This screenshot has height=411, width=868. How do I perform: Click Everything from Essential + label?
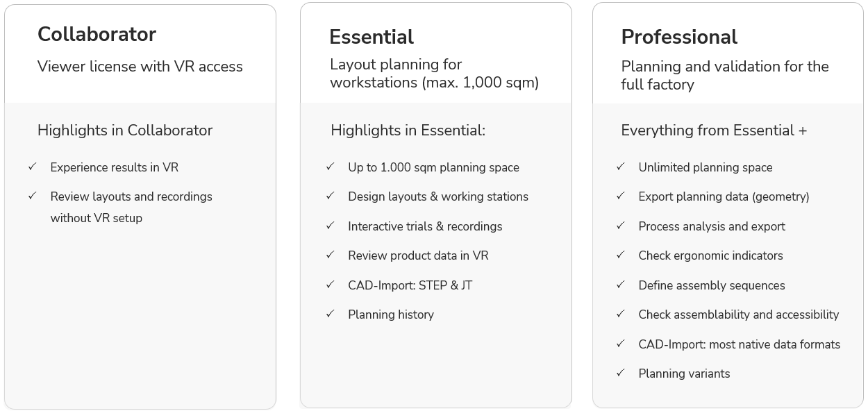tap(714, 131)
